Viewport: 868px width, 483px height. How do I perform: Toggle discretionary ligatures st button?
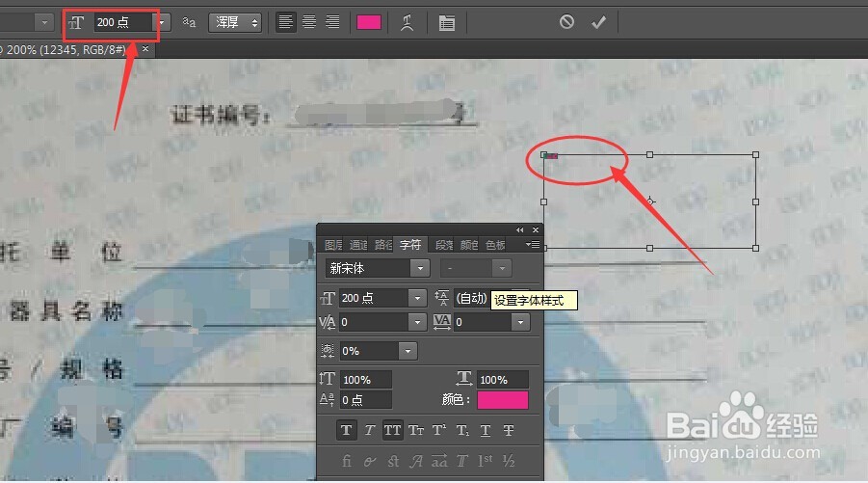tap(393, 461)
